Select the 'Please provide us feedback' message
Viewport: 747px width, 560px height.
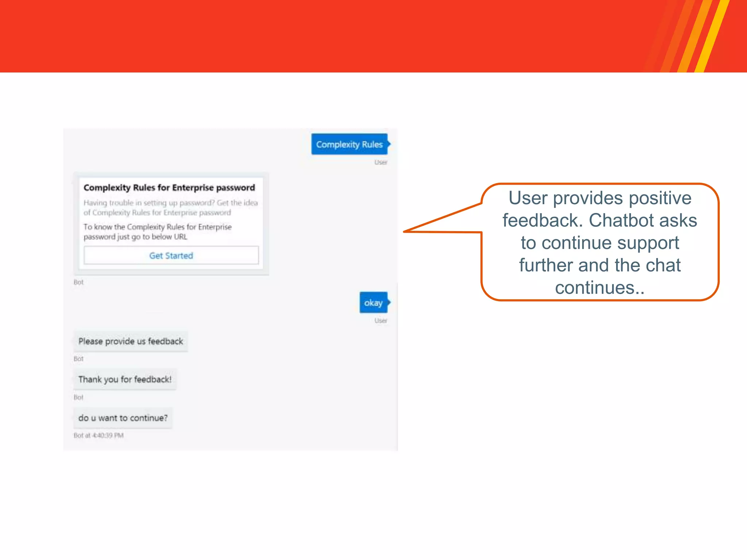131,341
